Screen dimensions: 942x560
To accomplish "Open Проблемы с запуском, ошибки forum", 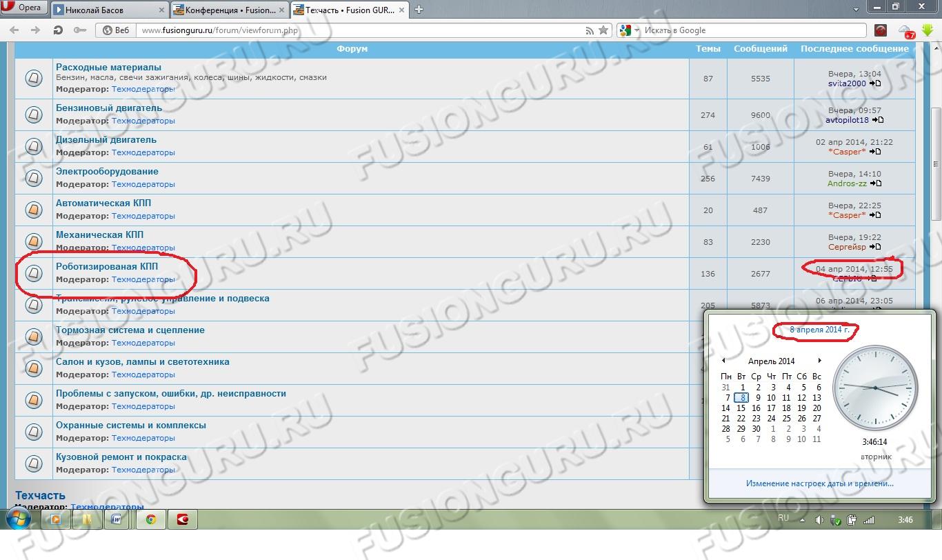I will pyautogui.click(x=171, y=393).
